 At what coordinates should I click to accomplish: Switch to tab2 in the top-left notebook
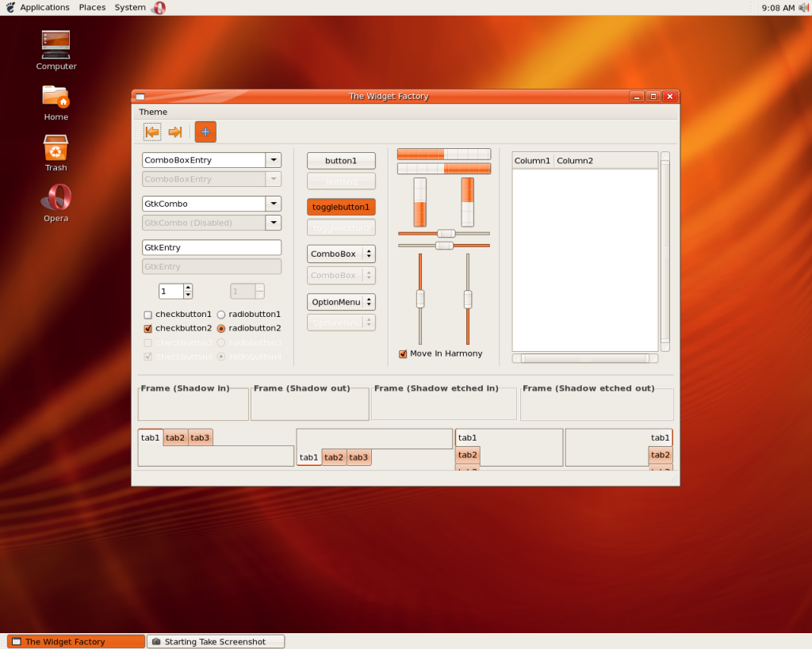(x=175, y=438)
